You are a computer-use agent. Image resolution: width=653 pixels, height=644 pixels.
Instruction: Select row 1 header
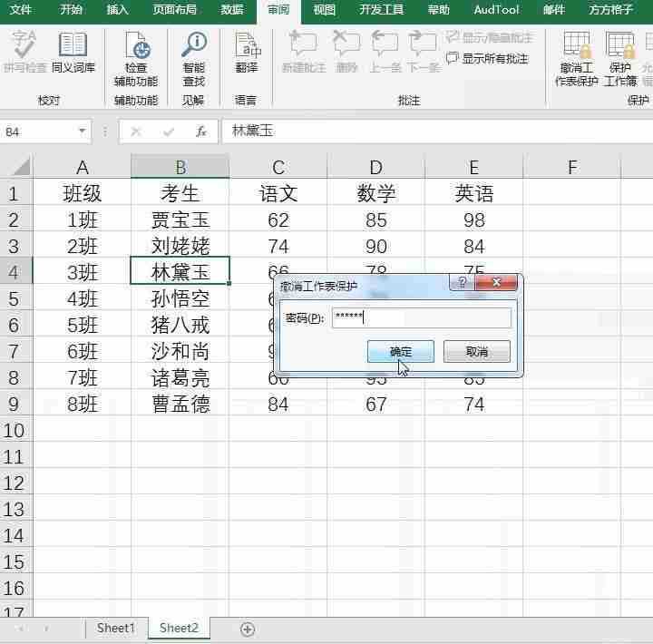click(x=16, y=193)
